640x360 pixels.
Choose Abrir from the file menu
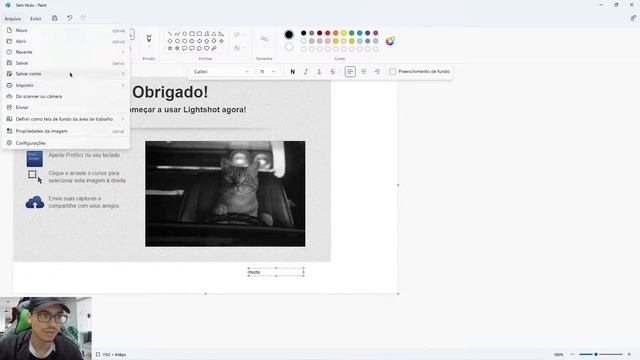pos(66,41)
